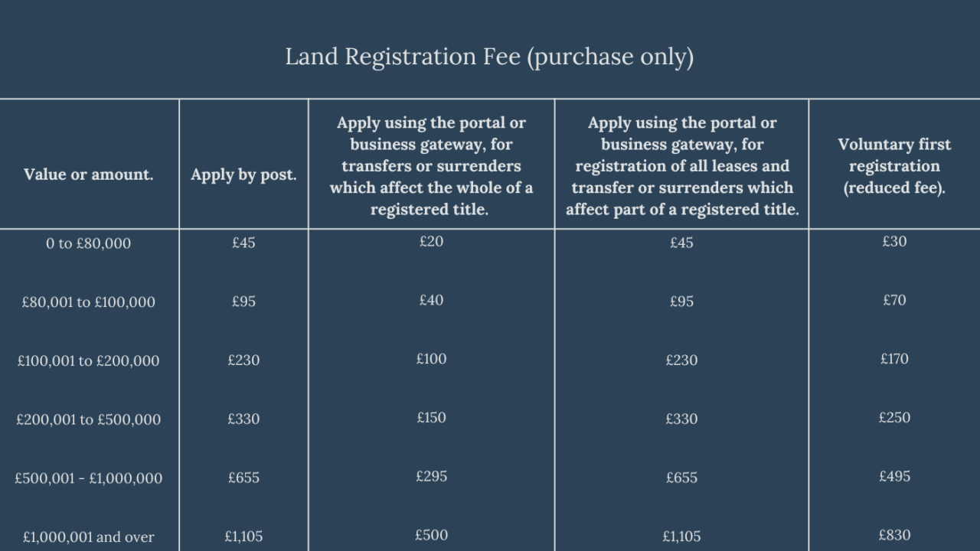Click the £30 voluntary registration fee

tap(894, 241)
